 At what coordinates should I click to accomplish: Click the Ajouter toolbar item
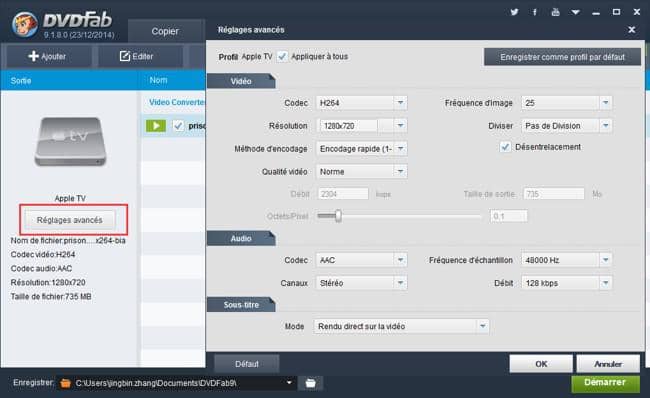pyautogui.click(x=47, y=56)
